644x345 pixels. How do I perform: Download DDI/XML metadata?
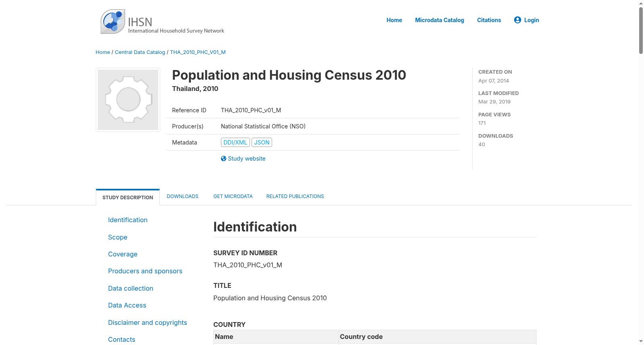tap(235, 143)
